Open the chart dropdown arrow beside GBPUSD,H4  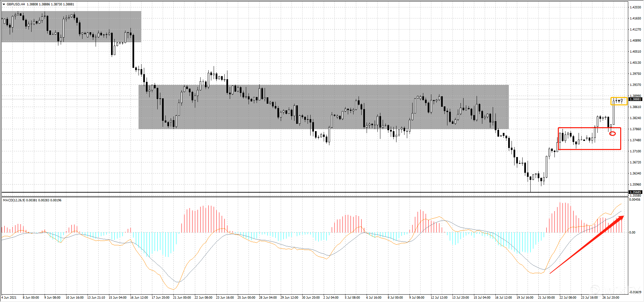click(4, 4)
